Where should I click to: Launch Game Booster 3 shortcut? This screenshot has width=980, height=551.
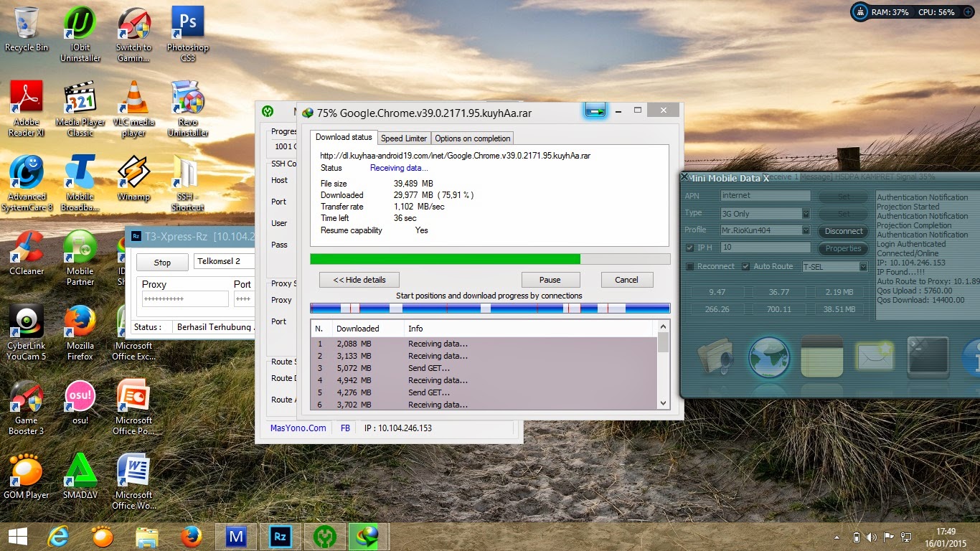27,407
